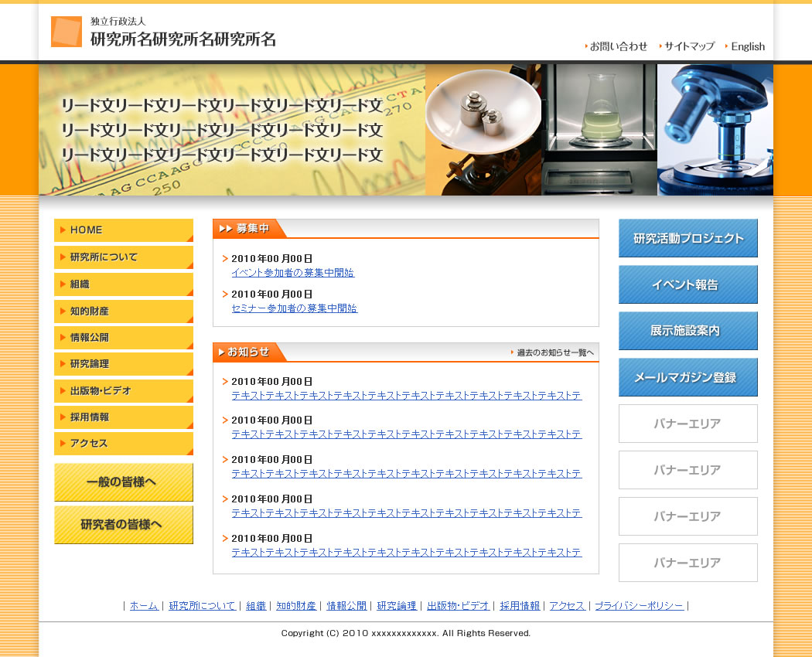Open 情報公開 in the left menu
This screenshot has height=657, width=812.
click(x=124, y=338)
